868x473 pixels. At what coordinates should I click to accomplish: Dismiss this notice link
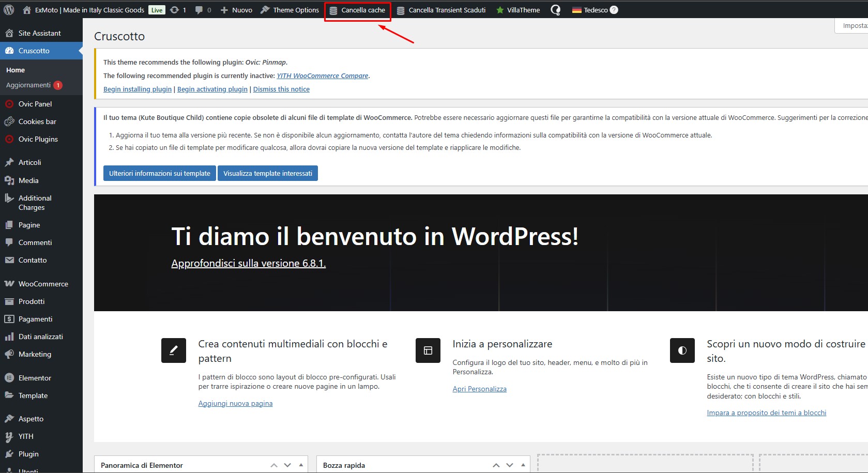[281, 89]
